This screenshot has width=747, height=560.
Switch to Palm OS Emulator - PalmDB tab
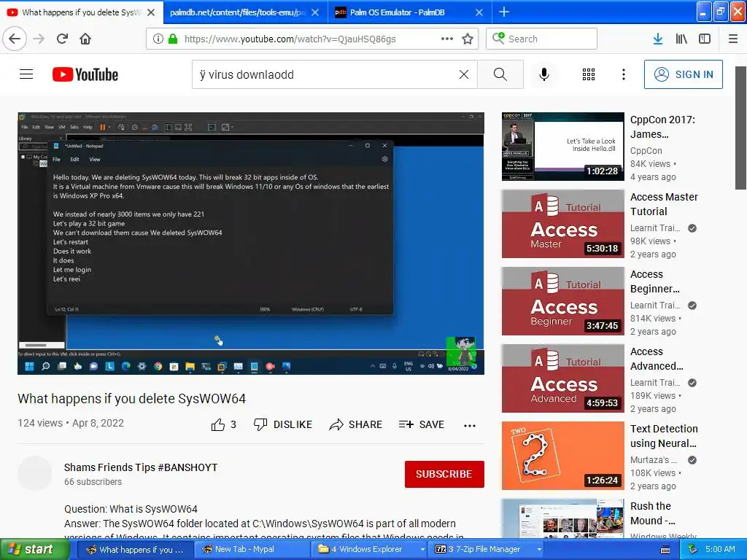[398, 12]
